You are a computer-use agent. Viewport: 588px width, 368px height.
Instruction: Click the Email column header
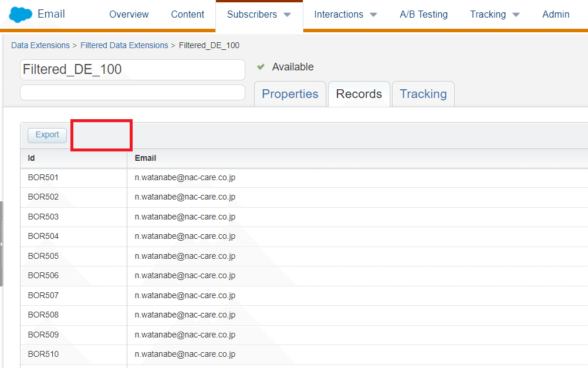click(357, 158)
